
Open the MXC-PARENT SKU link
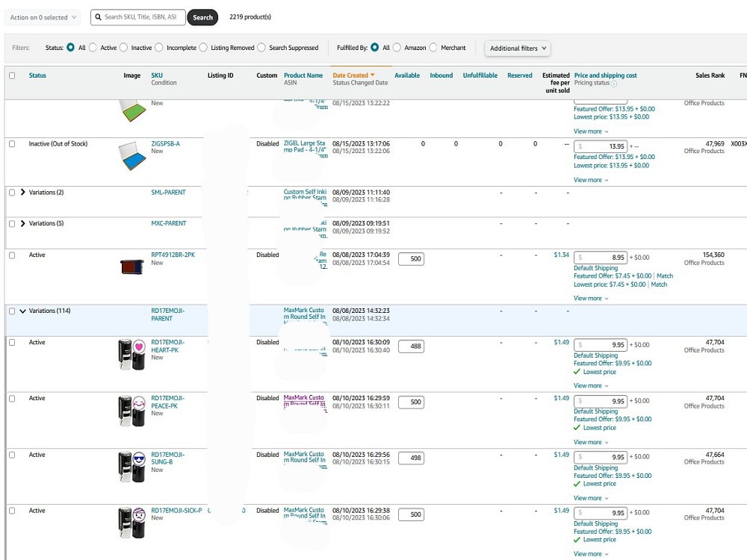(x=169, y=223)
